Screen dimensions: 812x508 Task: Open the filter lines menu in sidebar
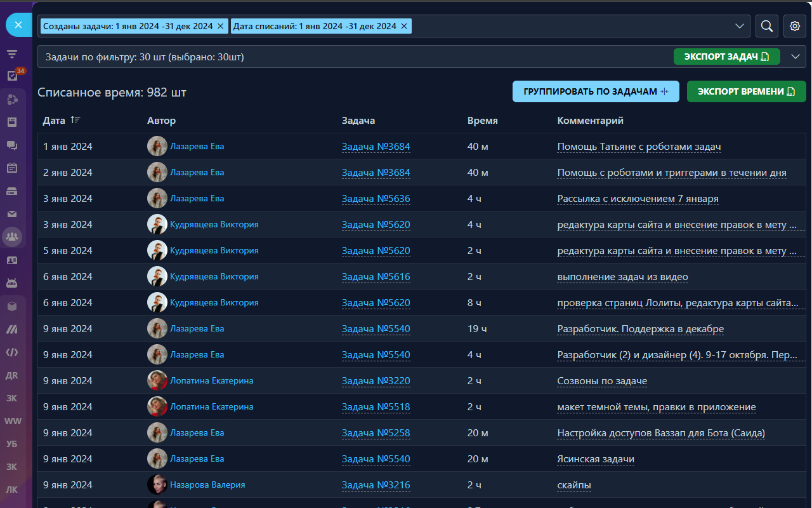[x=12, y=54]
